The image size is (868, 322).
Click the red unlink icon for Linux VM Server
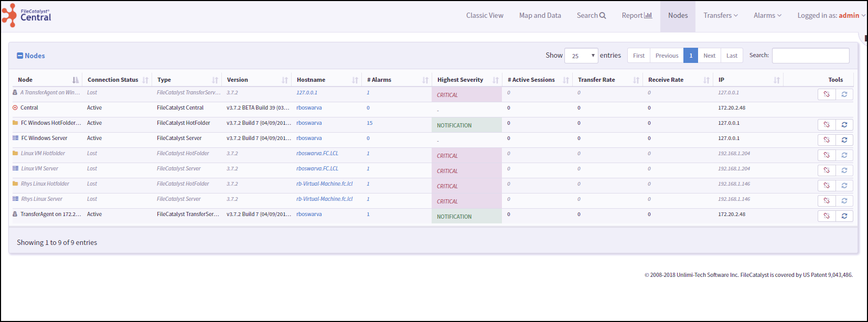827,170
